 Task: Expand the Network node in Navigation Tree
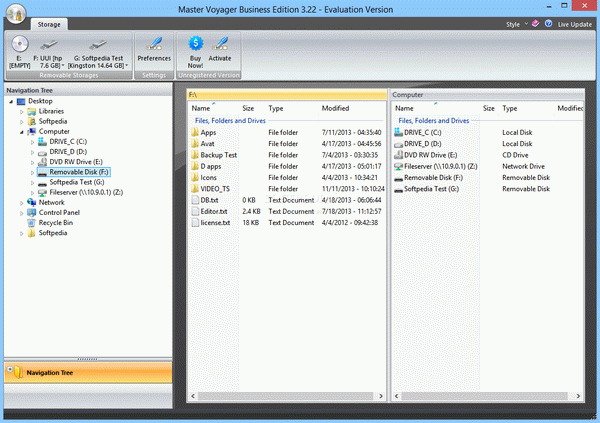pyautogui.click(x=21, y=202)
